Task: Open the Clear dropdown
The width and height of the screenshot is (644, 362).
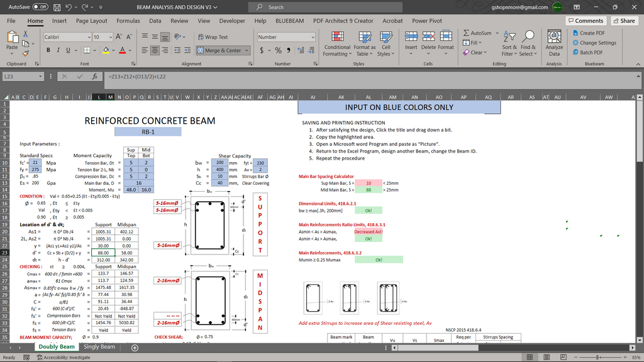Action: pos(475,53)
